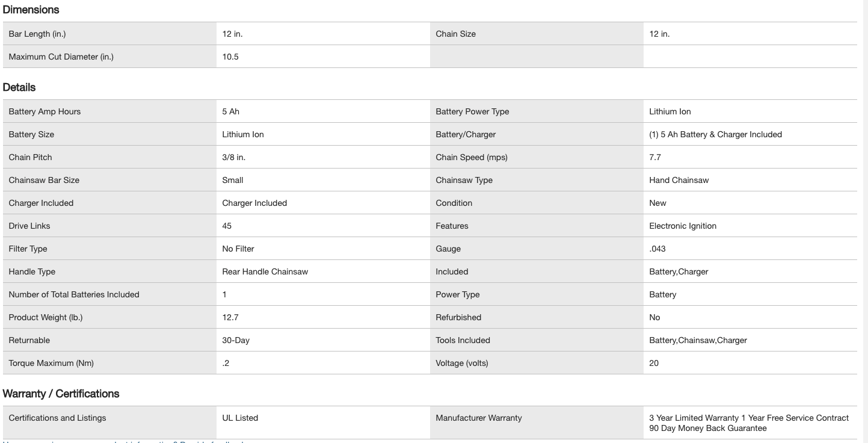Click the Rear Handle Chainsaw value

tap(265, 271)
